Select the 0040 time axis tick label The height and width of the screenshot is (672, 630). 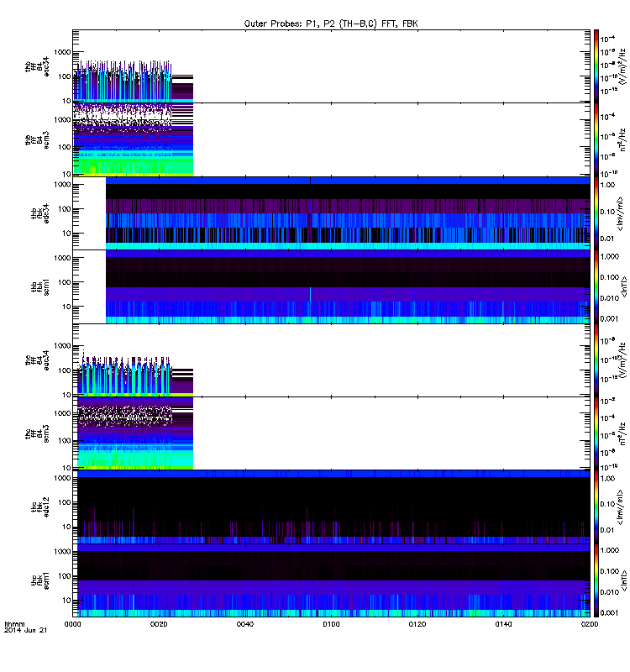(245, 624)
